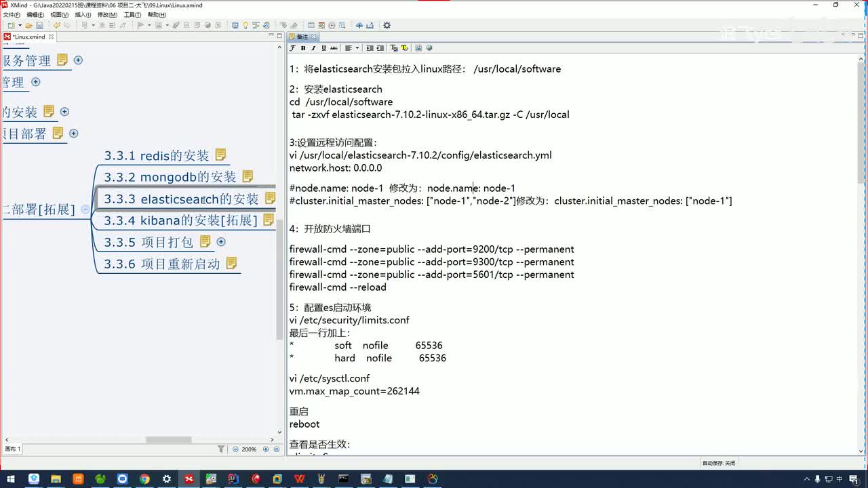Open notes icon on kibana的安装 topic
868x488 pixels.
pyautogui.click(x=269, y=220)
